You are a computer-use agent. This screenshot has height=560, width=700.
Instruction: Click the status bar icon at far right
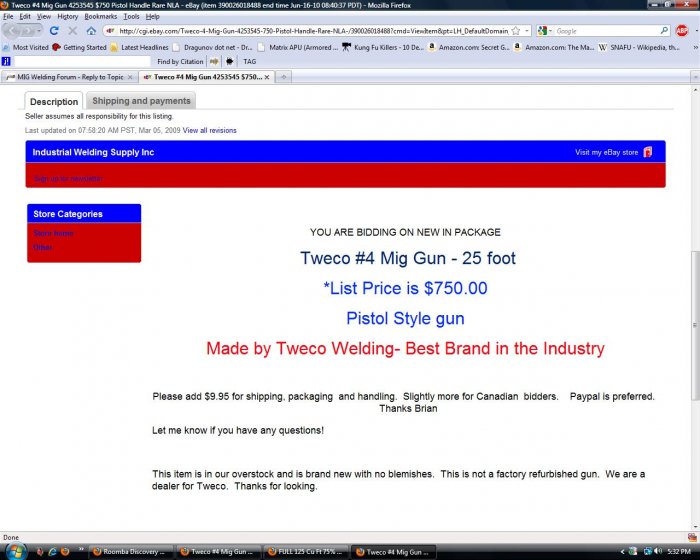point(692,538)
